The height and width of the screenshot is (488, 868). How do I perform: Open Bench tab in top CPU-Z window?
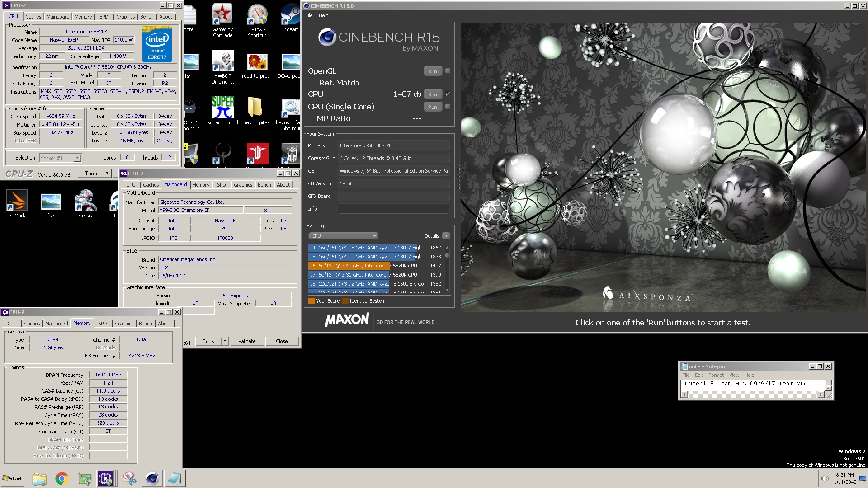pyautogui.click(x=146, y=17)
